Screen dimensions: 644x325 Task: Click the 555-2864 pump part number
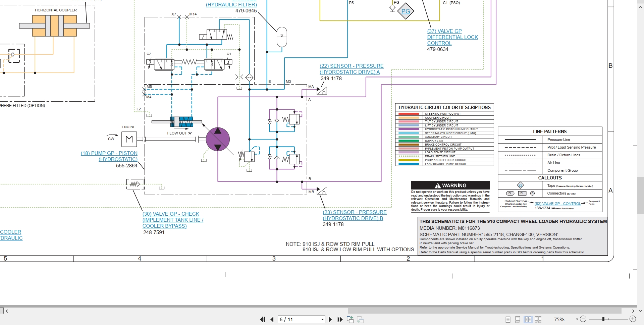click(x=126, y=166)
